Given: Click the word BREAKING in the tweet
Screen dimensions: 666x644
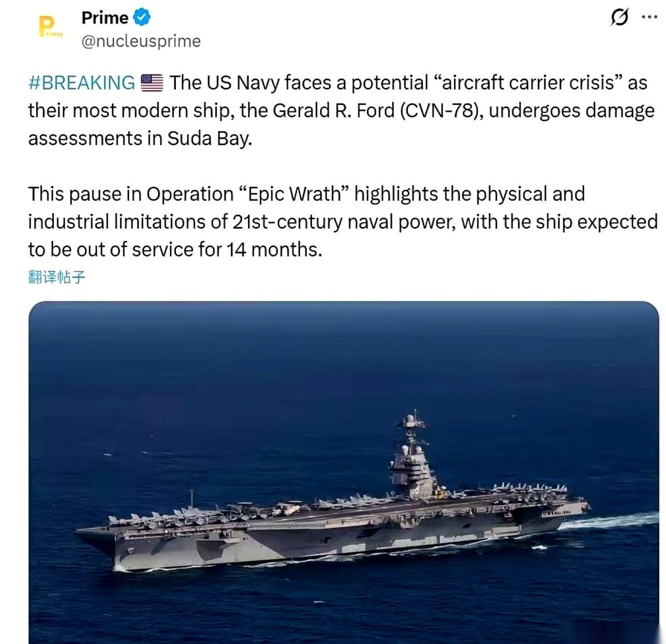Looking at the screenshot, I should tap(89, 83).
